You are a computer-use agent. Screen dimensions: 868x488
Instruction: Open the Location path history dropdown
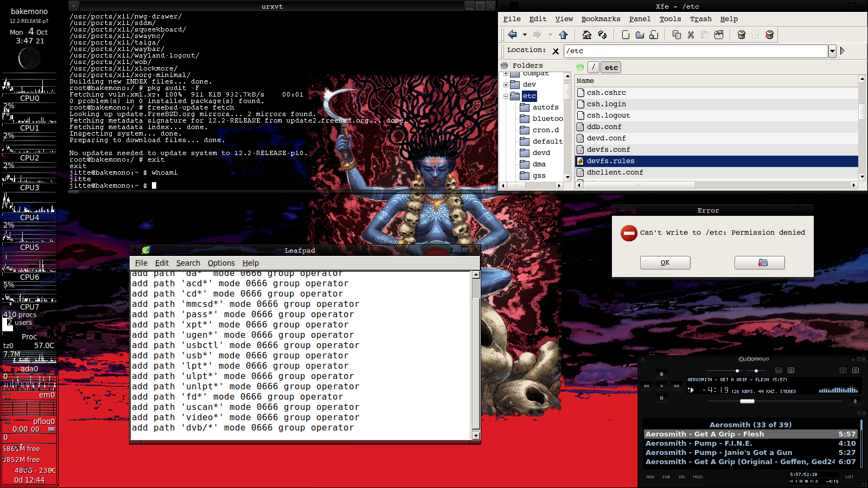click(832, 51)
